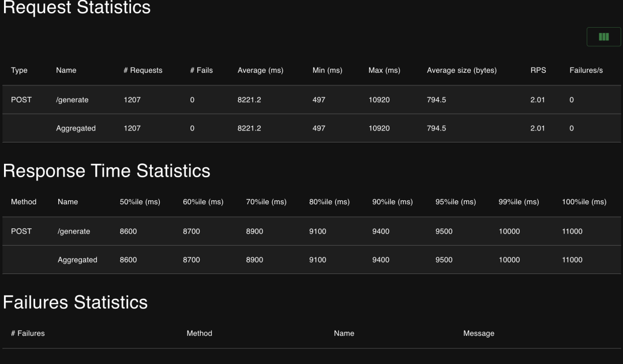Select Aggregated row name in Response Time table
Viewport: 623px width, 364px height.
(77, 260)
